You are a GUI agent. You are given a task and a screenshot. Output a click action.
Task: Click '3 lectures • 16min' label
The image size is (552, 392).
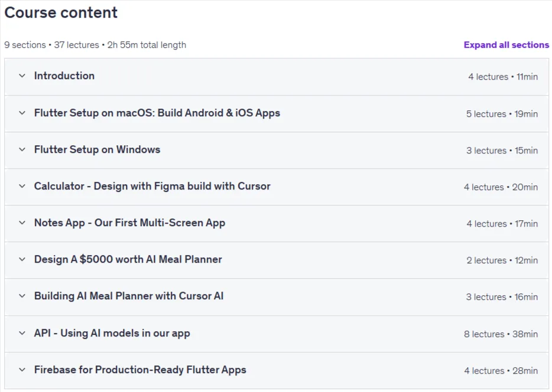coord(502,297)
